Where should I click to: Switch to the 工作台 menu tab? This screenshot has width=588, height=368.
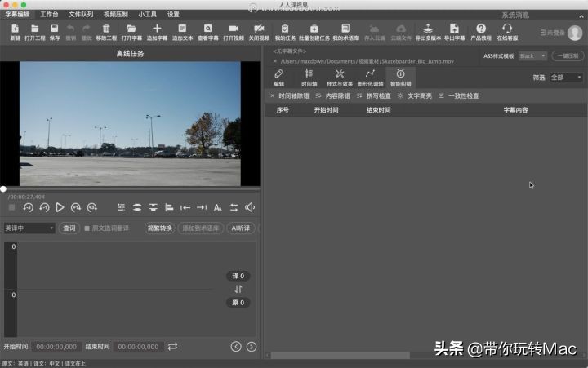tap(49, 14)
